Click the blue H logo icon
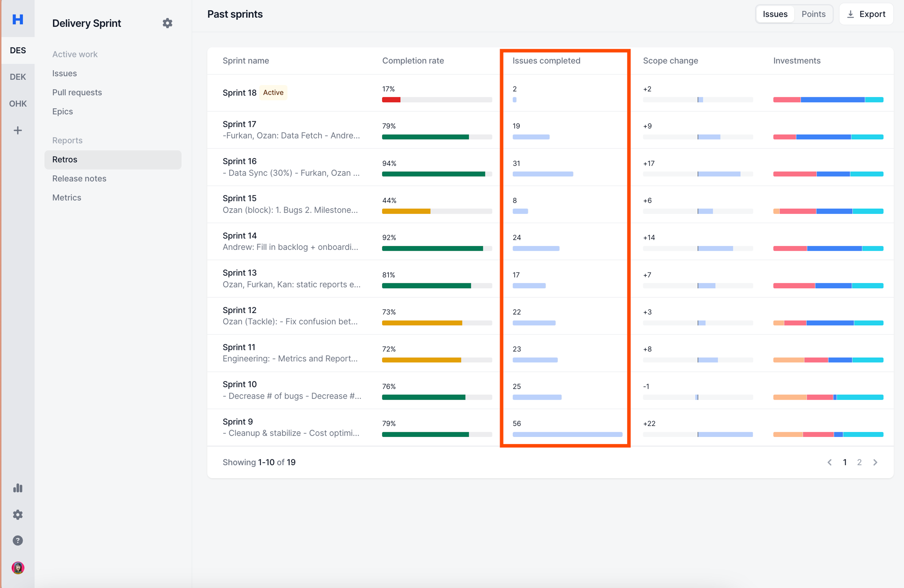The image size is (904, 588). pos(18,19)
